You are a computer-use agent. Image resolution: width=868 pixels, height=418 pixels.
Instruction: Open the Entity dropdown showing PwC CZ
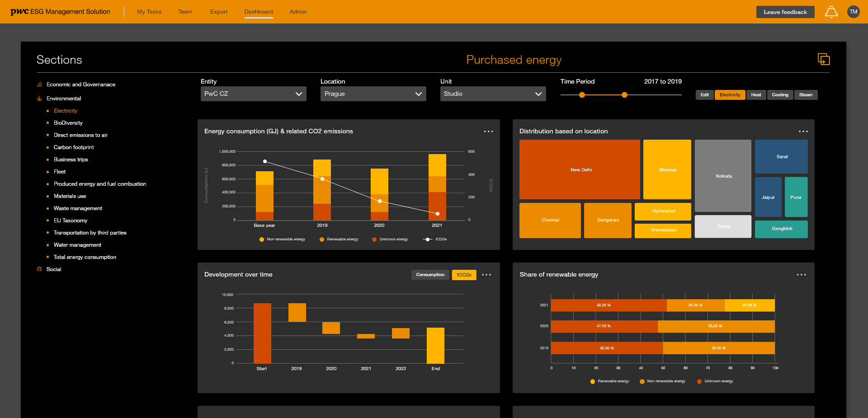[253, 94]
